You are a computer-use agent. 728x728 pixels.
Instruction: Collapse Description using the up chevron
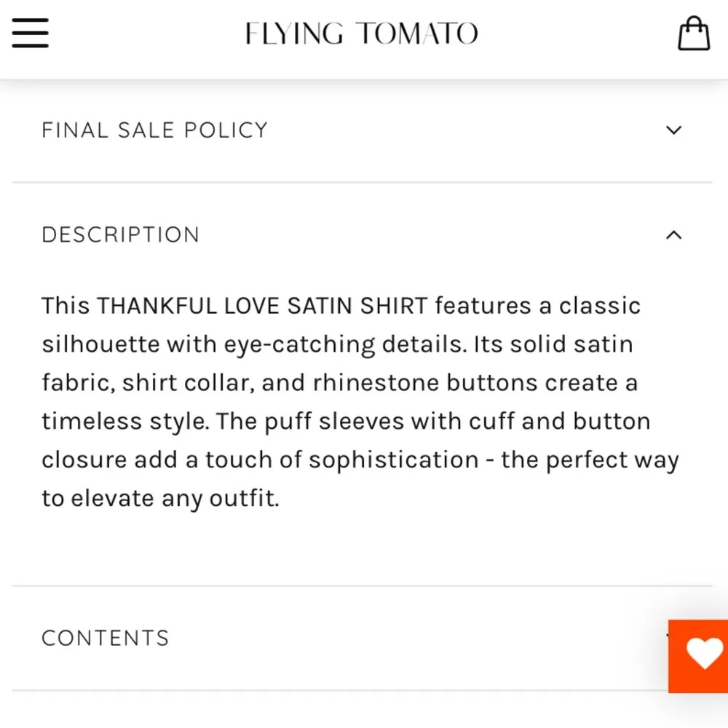tap(673, 235)
